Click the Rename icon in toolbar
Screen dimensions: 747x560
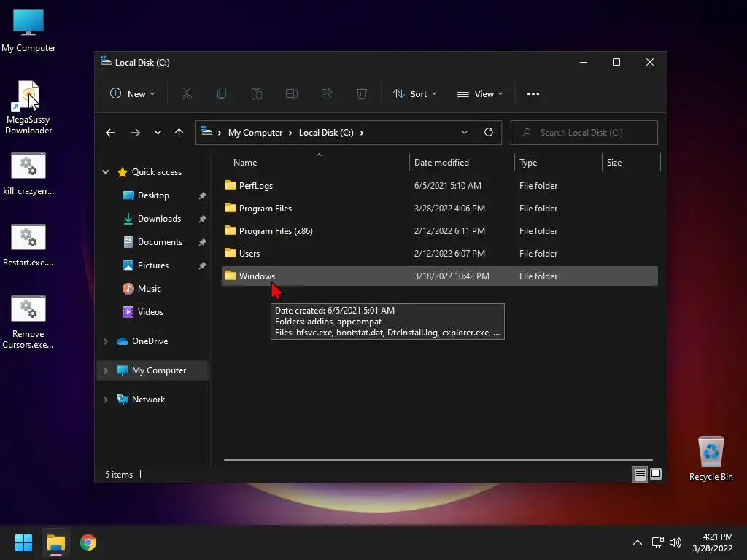pyautogui.click(x=292, y=94)
